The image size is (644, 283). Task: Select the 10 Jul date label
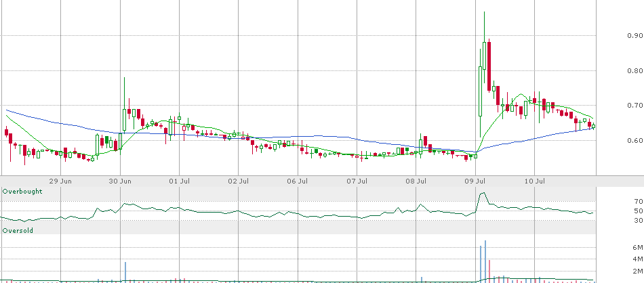pos(534,181)
